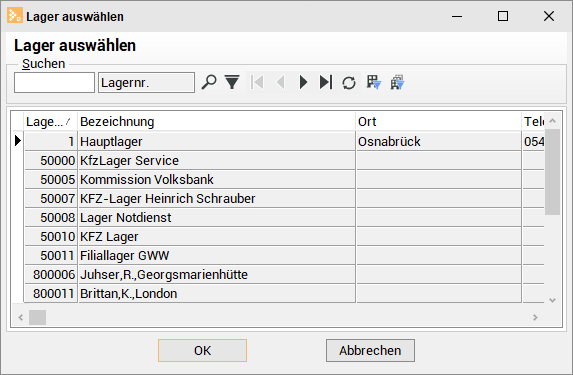Screen dimensions: 573x375
Task: Click the Abbrechen button
Action: click(370, 351)
